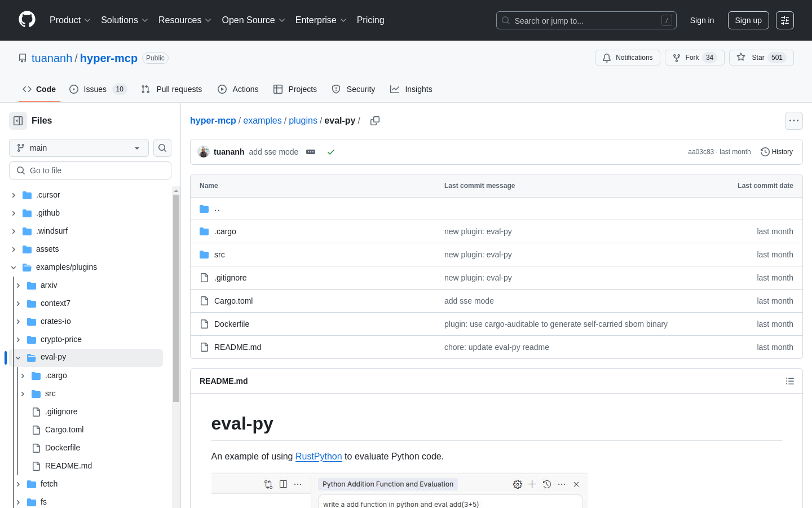Viewport: 812px width, 508px height.
Task: Go to plugins in breadcrumb
Action: (x=303, y=121)
